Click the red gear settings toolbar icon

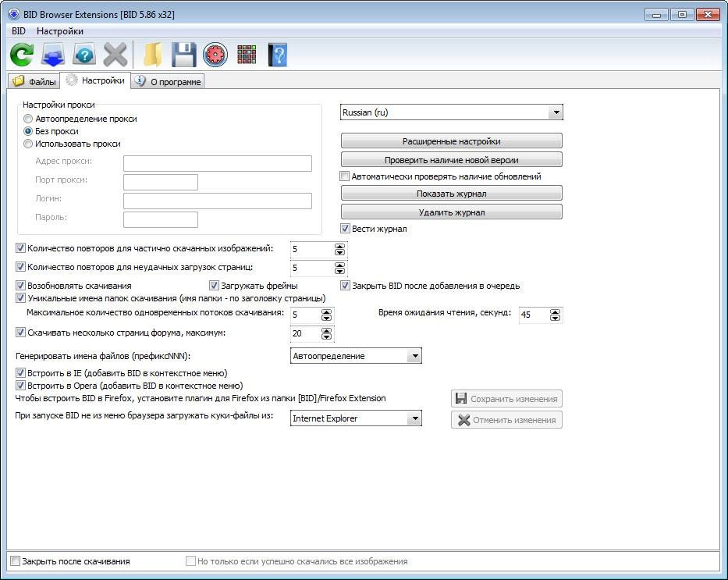click(215, 55)
